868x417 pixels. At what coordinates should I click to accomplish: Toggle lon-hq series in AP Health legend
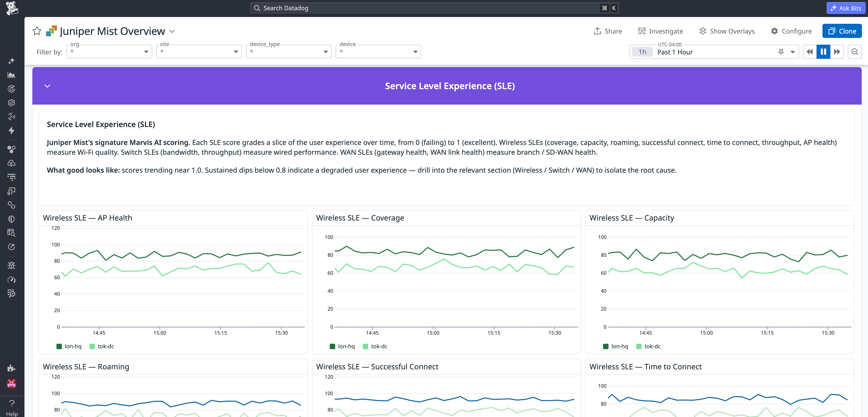(x=69, y=346)
